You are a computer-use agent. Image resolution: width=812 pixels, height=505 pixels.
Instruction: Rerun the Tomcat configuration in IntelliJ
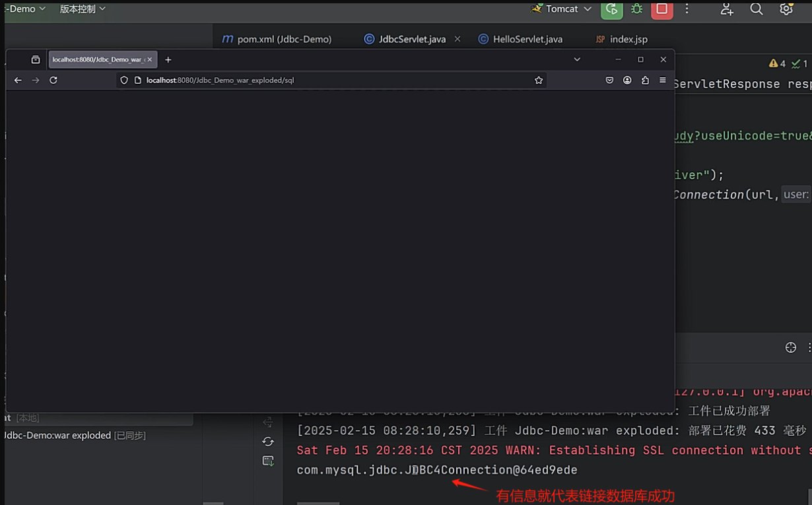coord(612,9)
